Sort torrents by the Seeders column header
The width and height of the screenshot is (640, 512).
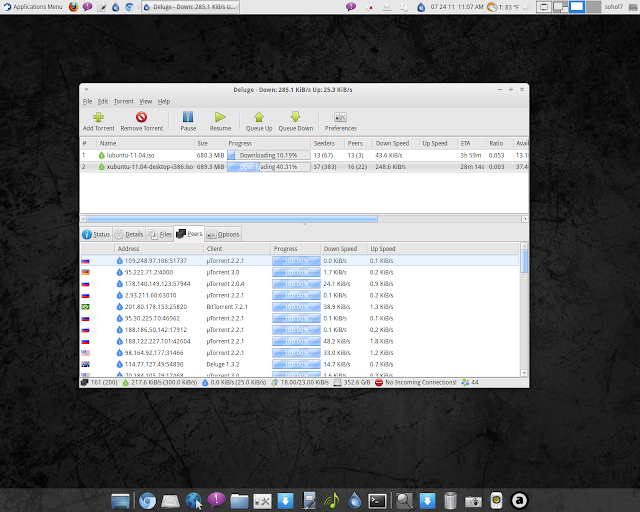(327, 143)
